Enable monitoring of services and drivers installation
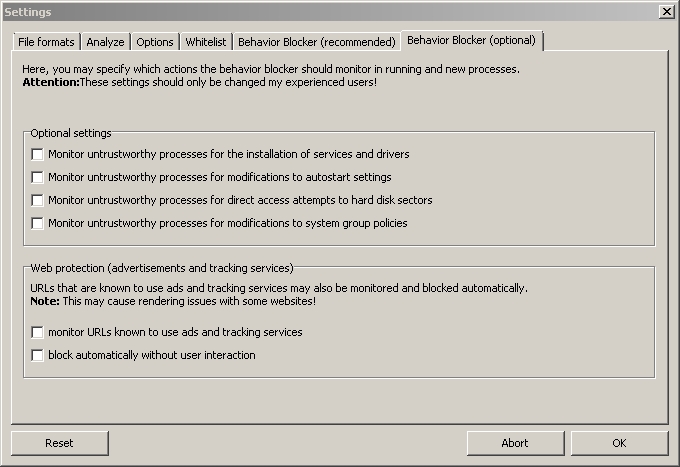 38,155
